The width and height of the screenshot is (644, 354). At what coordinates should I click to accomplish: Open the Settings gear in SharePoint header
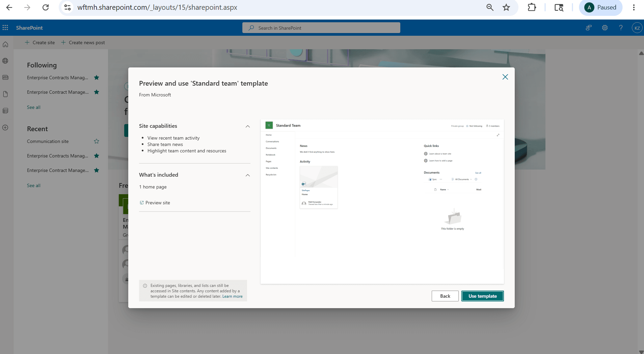605,28
